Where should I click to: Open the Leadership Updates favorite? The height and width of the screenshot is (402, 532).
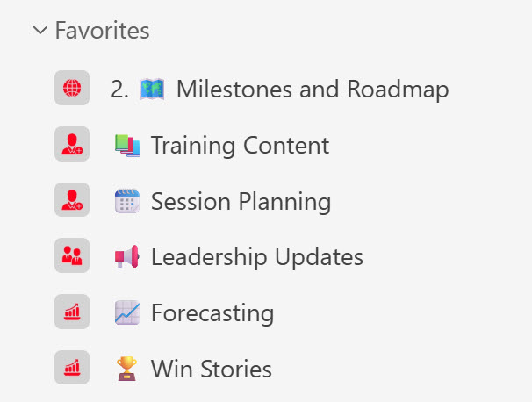pyautogui.click(x=256, y=256)
